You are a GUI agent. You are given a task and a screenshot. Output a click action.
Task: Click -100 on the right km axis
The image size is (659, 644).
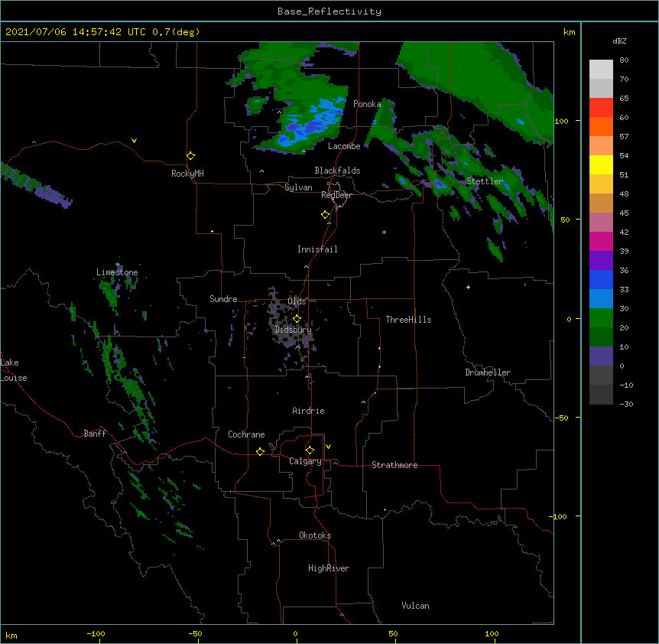click(558, 516)
